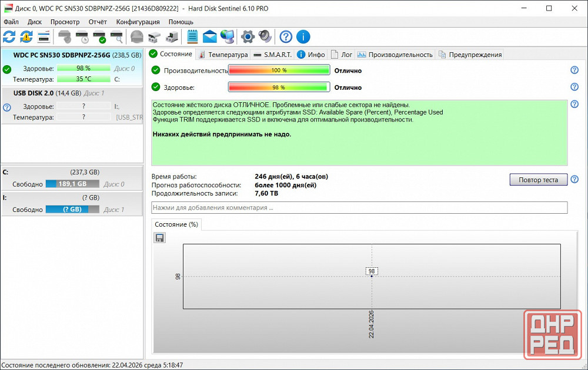Open the Предупреждения tab
This screenshot has width=588, height=370.
[470, 55]
